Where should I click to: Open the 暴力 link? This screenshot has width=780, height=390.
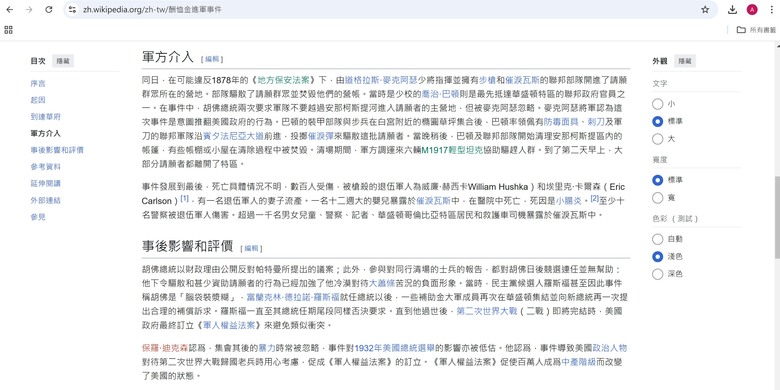coord(267,348)
